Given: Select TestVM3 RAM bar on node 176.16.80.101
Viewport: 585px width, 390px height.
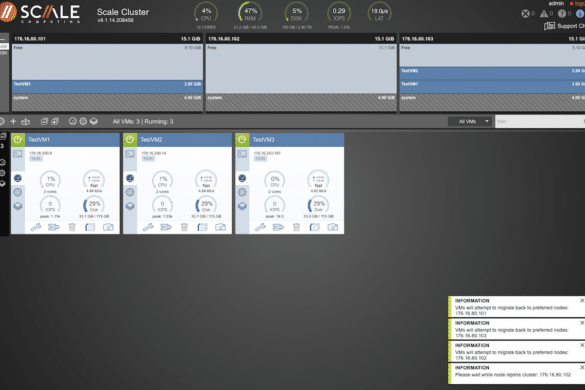Looking at the screenshot, I should (x=107, y=86).
